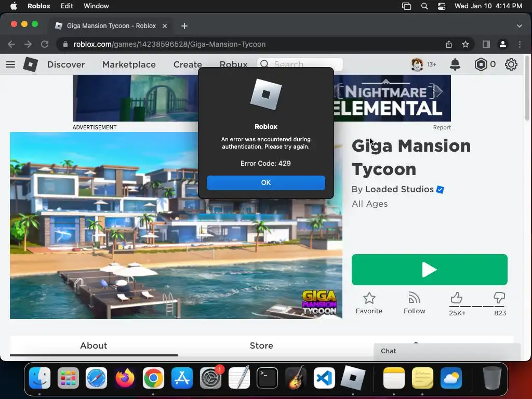Open the Window menu

96,6
